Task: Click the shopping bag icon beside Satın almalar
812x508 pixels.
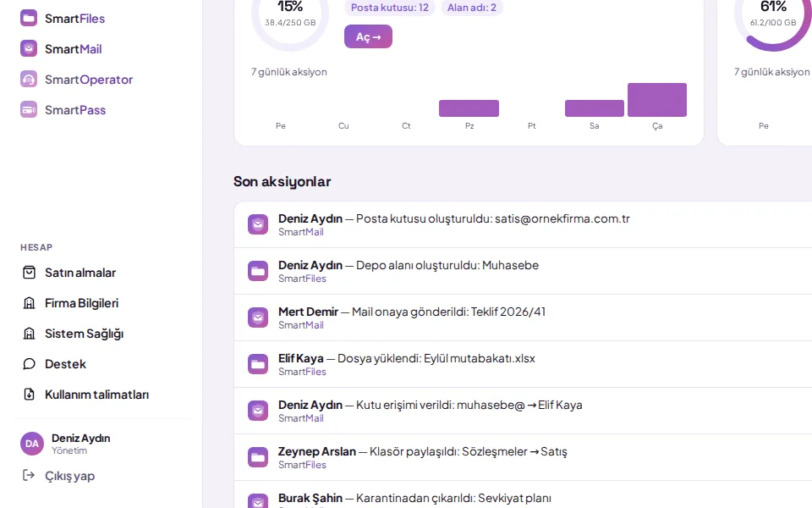Action: [29, 273]
